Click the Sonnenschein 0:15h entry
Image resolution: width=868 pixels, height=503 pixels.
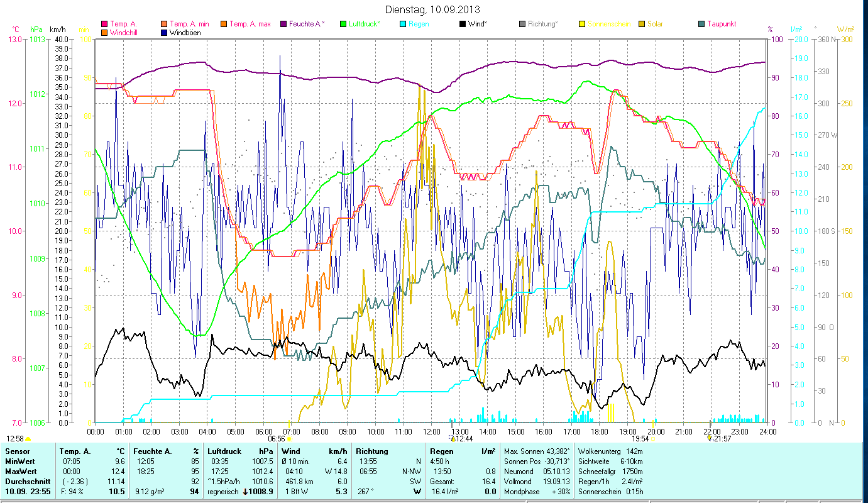(x=610, y=492)
